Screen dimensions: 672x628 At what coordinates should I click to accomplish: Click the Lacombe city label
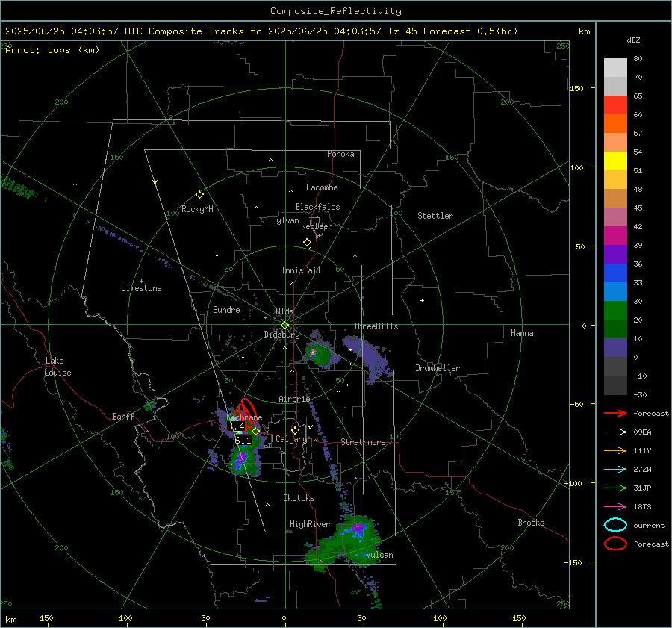322,187
